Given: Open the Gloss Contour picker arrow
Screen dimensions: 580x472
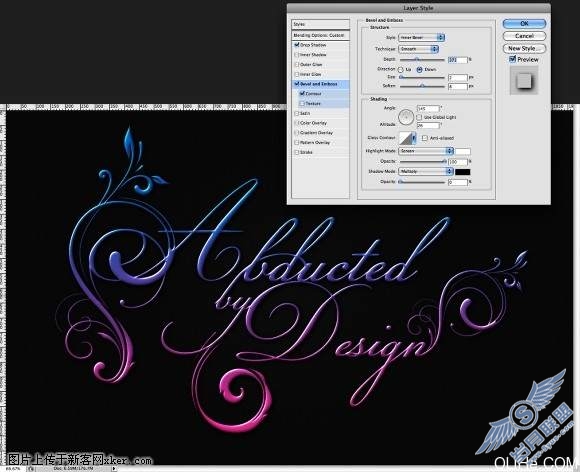Looking at the screenshot, I should (x=414, y=138).
